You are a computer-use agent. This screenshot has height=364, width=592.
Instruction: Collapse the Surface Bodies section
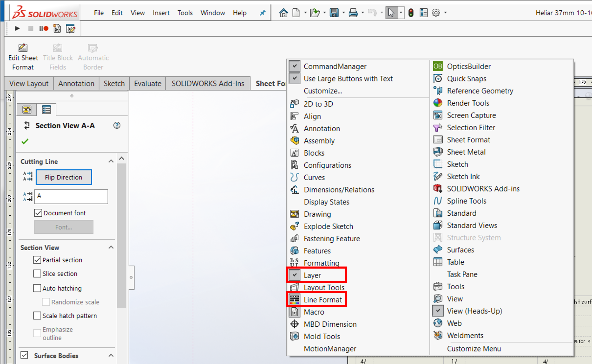[x=111, y=355]
